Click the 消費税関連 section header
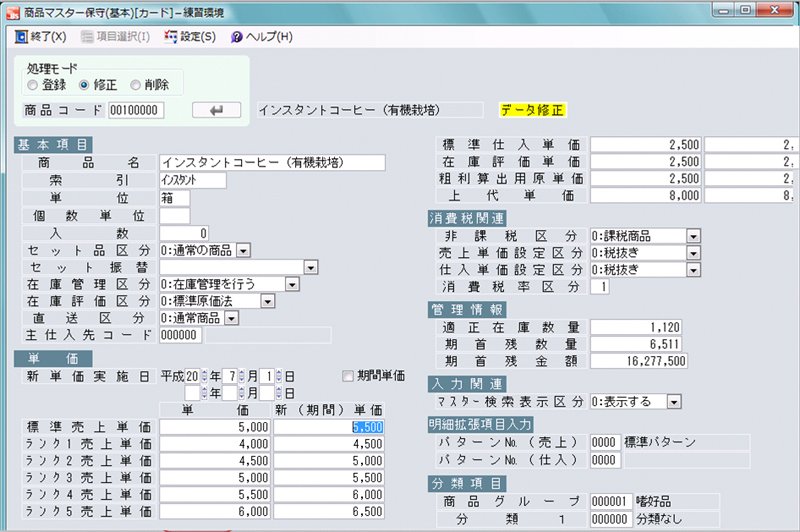800x532 pixels. pos(467,218)
